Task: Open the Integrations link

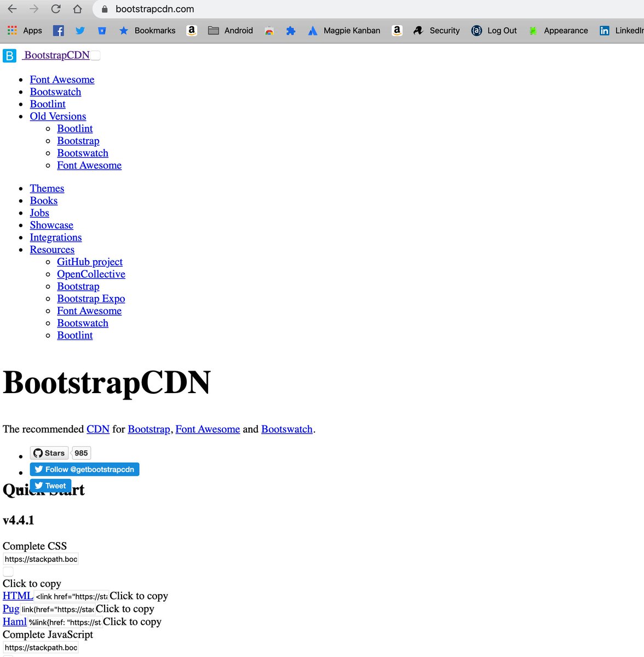Action: point(56,237)
